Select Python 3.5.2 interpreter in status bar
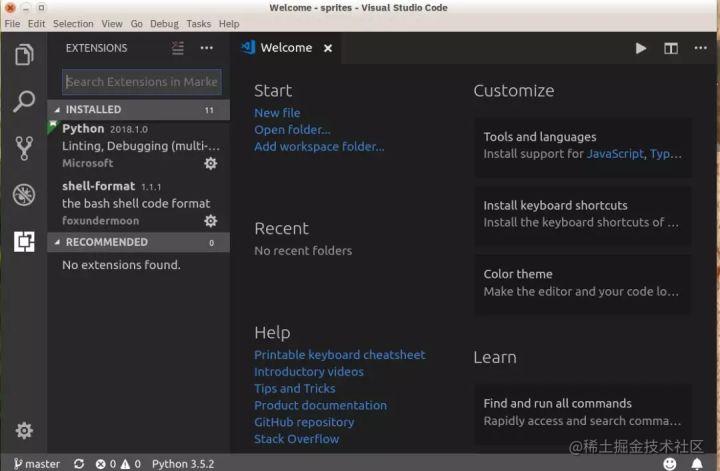720x471 pixels. [x=183, y=464]
